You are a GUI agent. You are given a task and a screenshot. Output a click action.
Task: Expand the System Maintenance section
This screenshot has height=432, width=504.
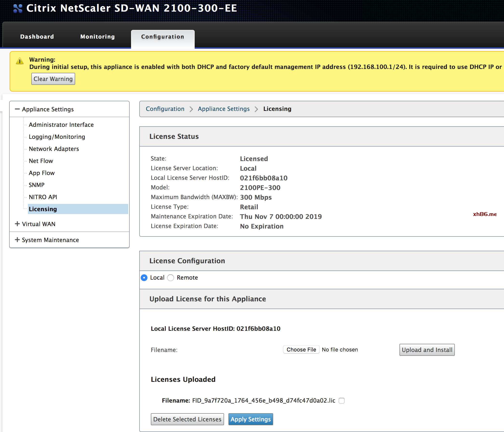pos(17,240)
